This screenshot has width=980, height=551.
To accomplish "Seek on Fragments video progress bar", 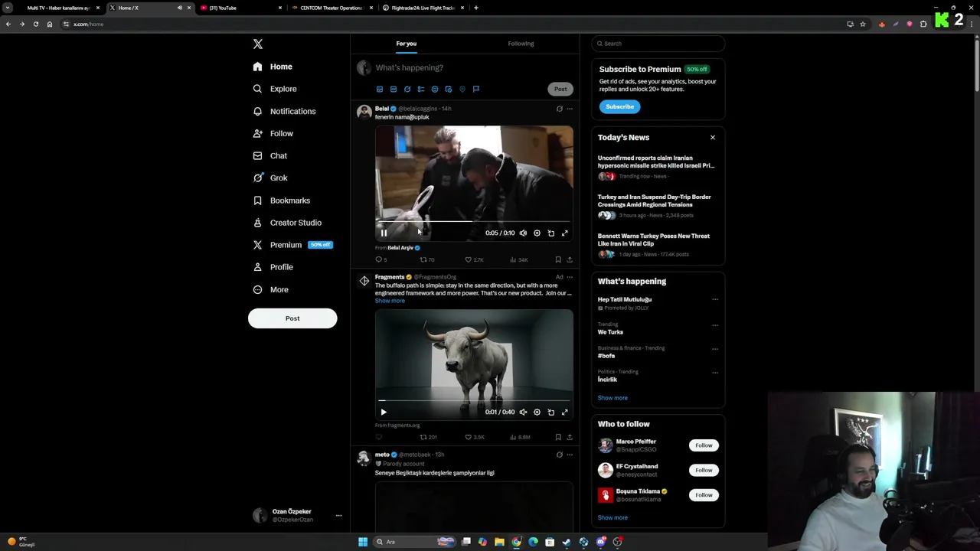I will (474, 400).
